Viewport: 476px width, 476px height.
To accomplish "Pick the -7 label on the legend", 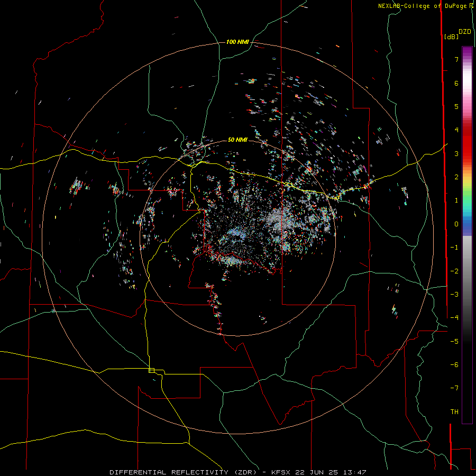I will 454,388.
